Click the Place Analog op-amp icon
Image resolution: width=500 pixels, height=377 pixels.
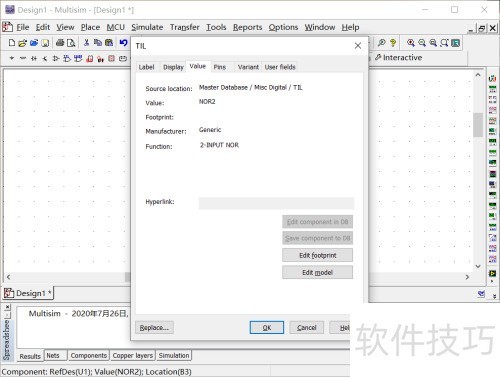click(56, 59)
